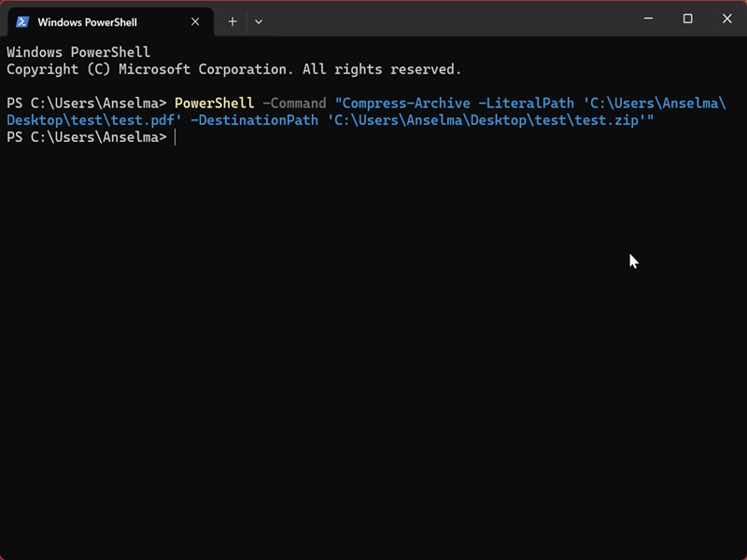Image resolution: width=747 pixels, height=560 pixels.
Task: Minimize the terminal window
Action: (x=648, y=19)
